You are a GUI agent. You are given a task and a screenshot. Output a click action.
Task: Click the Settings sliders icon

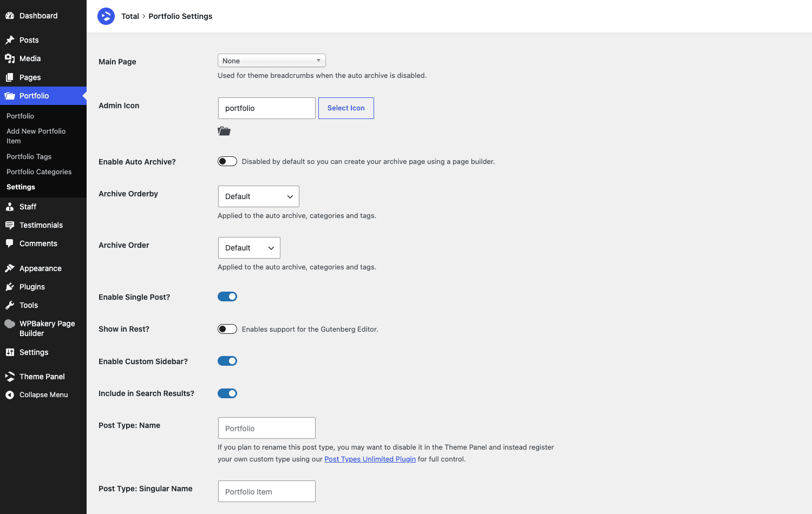[10, 352]
